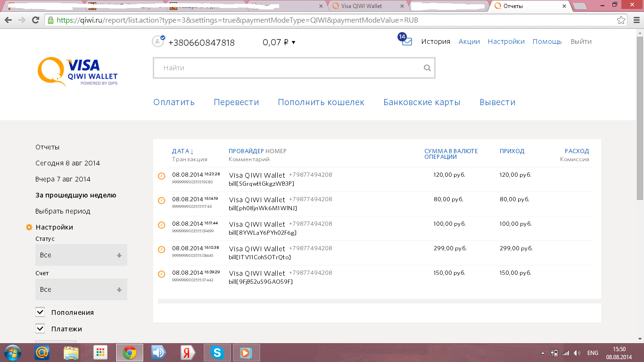The width and height of the screenshot is (644, 362).
Task: Click the ENG language indicator in the tray
Action: click(x=593, y=353)
